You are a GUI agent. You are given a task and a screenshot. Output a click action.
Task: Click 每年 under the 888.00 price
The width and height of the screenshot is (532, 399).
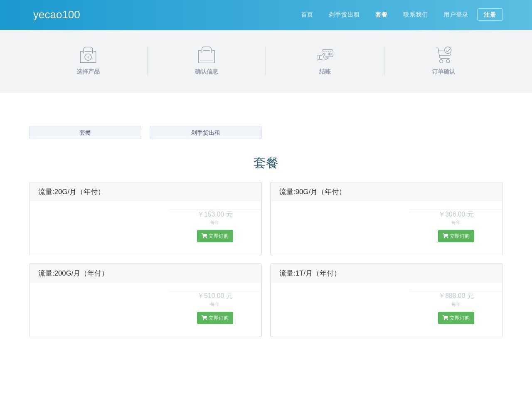pyautogui.click(x=456, y=304)
